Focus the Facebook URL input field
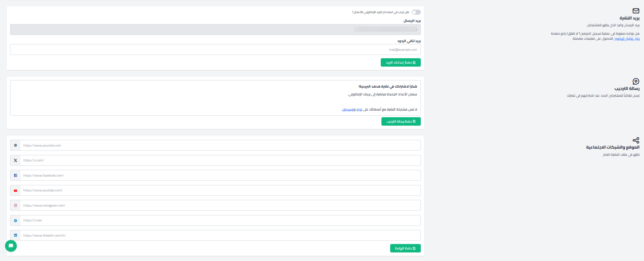Screen dimensions: 644x261 [221, 175]
